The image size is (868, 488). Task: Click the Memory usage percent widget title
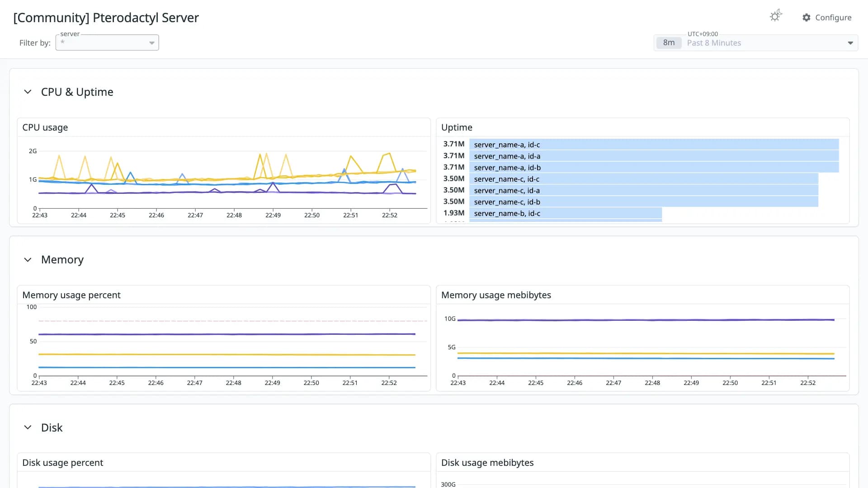click(71, 295)
